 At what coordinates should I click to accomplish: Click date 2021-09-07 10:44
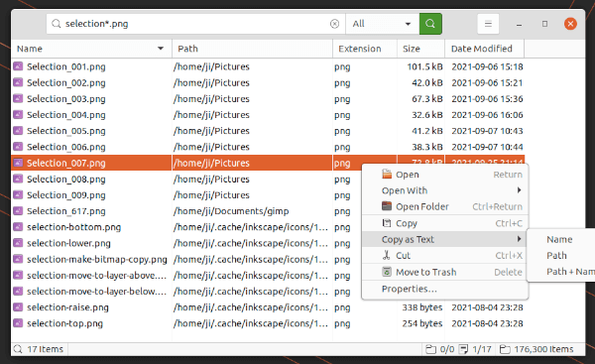point(487,147)
